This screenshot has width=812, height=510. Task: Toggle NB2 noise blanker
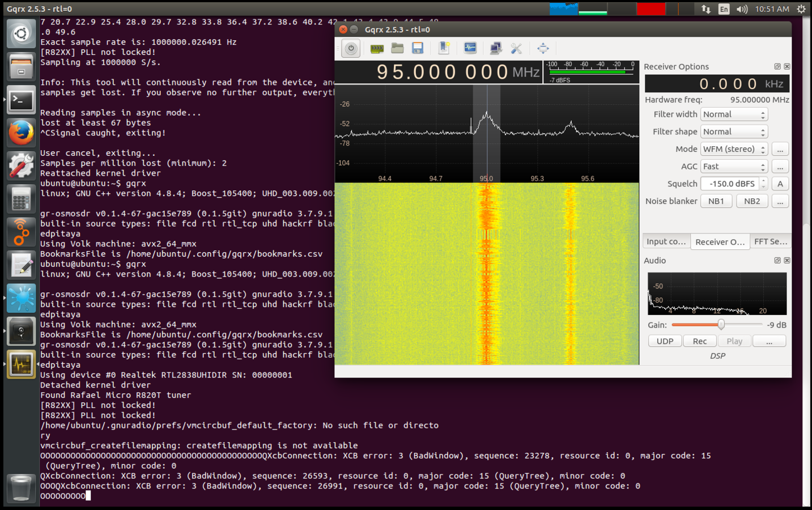[x=752, y=201]
